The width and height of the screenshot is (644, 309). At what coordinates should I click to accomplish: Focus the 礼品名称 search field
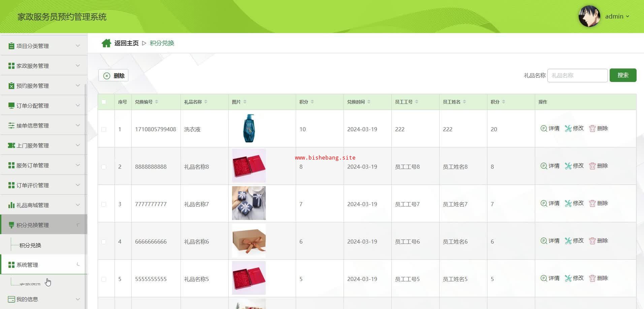[x=577, y=76]
